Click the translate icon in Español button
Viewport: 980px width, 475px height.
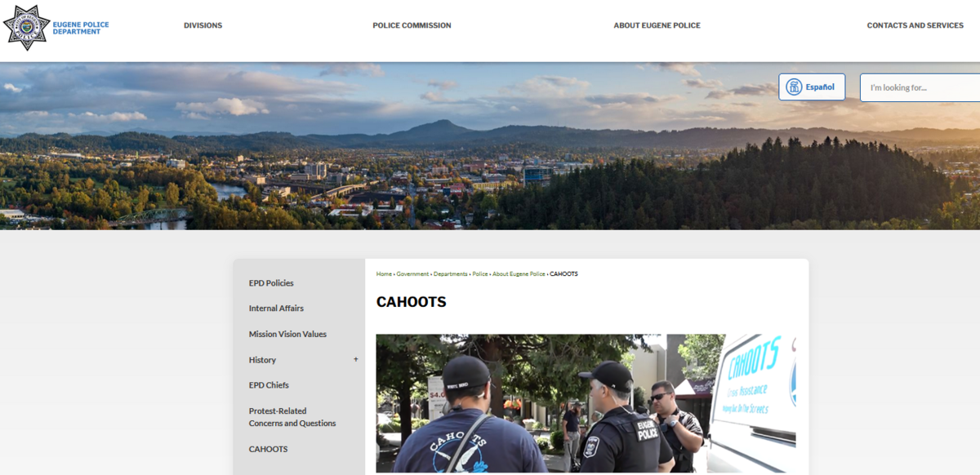794,87
